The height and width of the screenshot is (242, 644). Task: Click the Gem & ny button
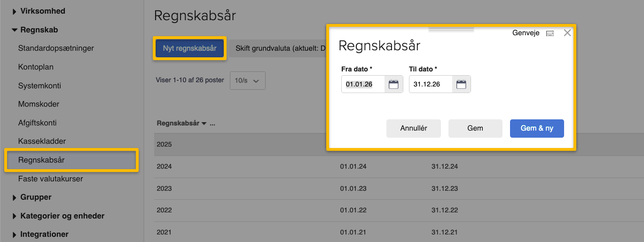[536, 128]
